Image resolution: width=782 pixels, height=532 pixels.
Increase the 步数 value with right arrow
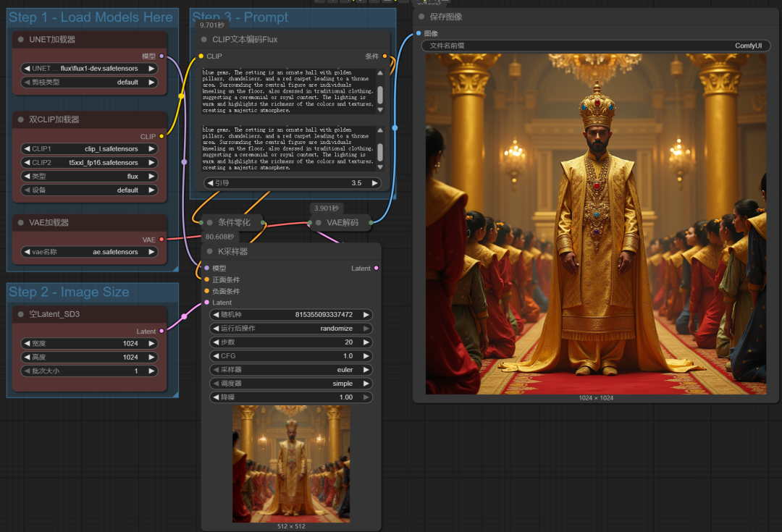(366, 342)
